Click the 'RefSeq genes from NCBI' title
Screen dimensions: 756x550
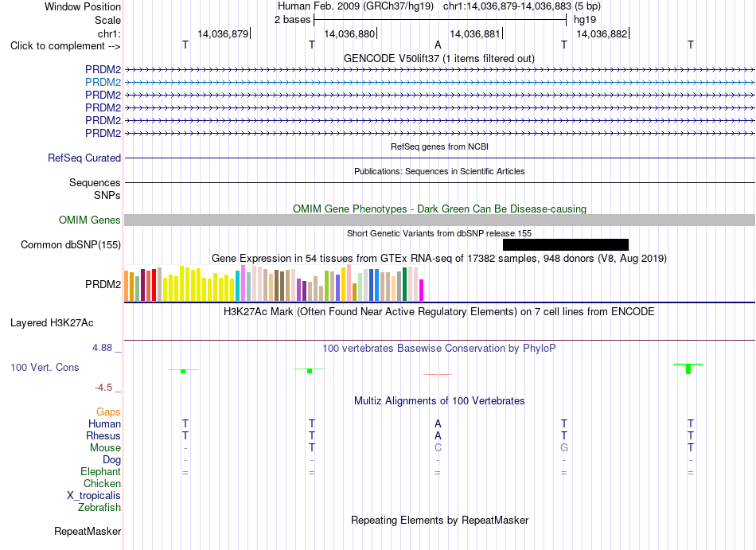click(x=439, y=146)
